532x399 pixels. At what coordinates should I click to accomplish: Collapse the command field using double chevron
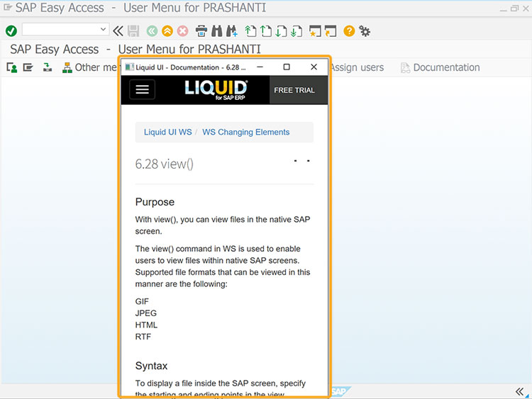(118, 31)
